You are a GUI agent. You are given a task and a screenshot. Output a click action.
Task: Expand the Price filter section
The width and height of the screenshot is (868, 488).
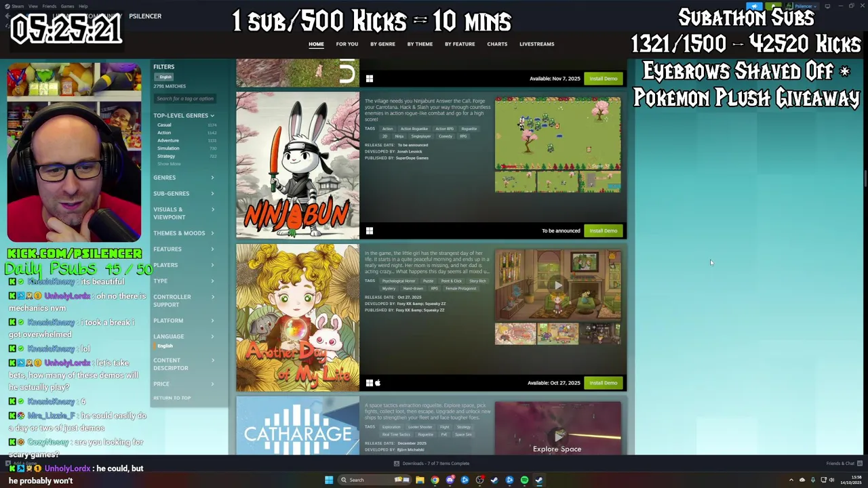point(183,384)
